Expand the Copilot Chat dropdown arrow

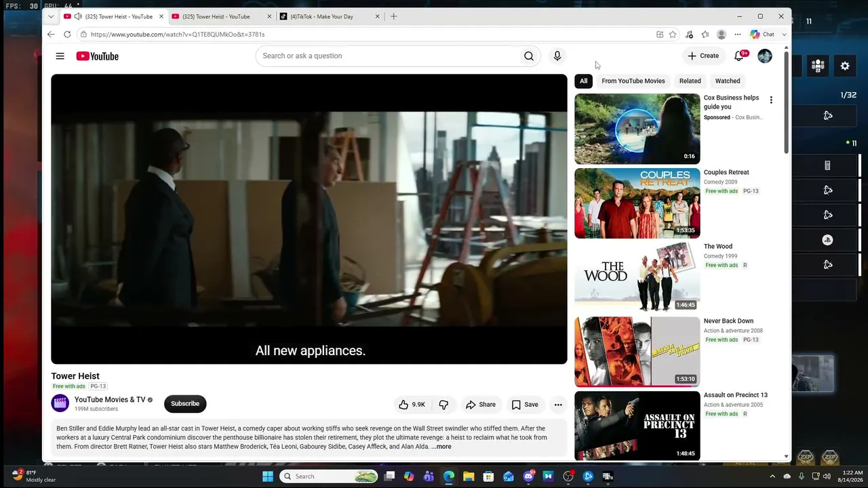click(x=785, y=35)
